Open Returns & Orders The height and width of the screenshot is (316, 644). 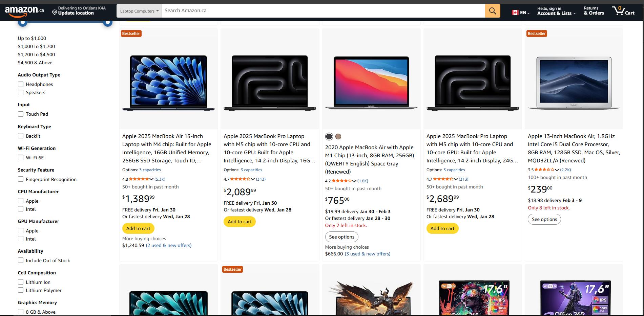[x=594, y=11]
